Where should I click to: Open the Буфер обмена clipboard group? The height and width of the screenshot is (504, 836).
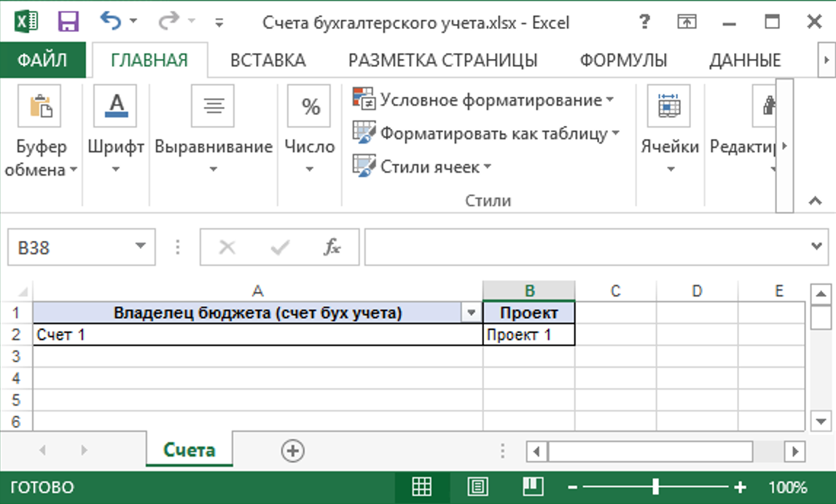41,131
